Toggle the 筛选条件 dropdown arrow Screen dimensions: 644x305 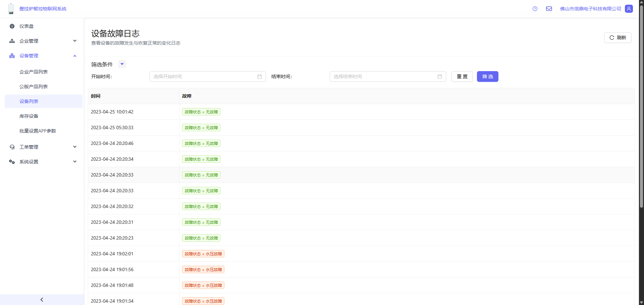tap(122, 64)
